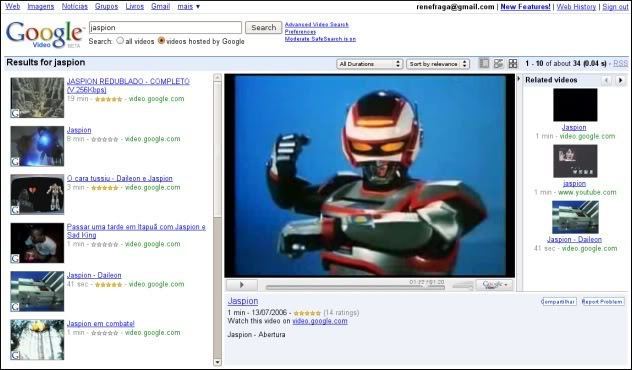Click the Compartilhar button

click(559, 301)
